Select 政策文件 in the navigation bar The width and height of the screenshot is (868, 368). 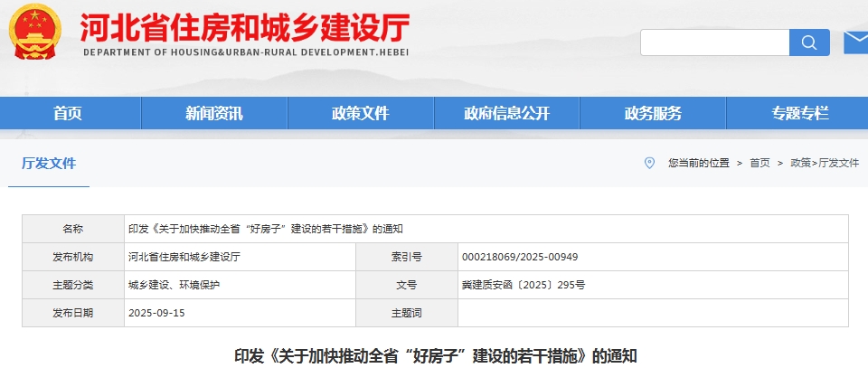point(360,113)
